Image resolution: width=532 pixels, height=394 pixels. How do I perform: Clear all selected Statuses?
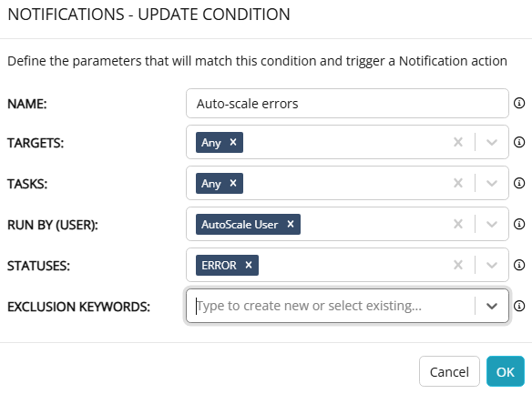[x=458, y=265]
